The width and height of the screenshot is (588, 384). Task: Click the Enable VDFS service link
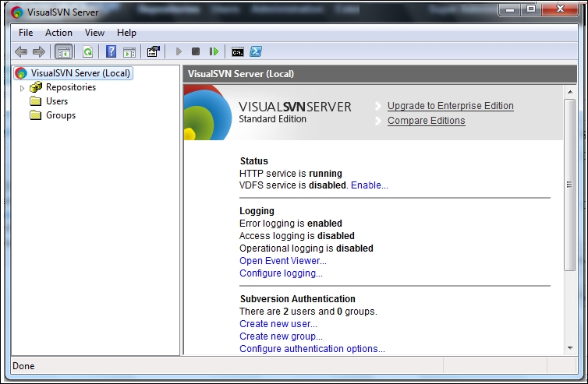[x=369, y=185]
